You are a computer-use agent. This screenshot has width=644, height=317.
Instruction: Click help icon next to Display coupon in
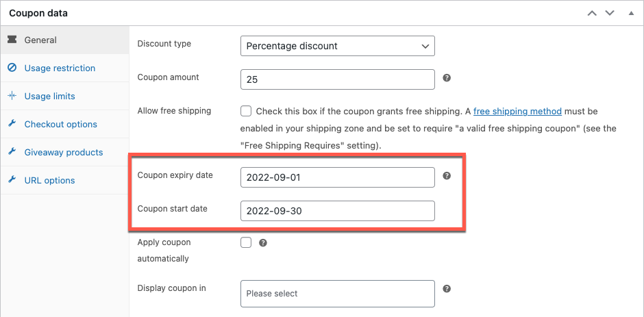447,289
